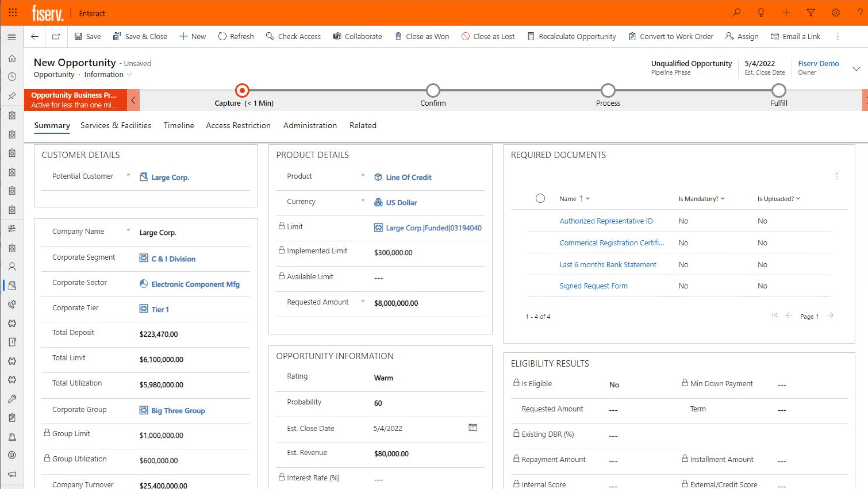The image size is (868, 489).
Task: Open the Services & Facilities tab
Action: [116, 125]
